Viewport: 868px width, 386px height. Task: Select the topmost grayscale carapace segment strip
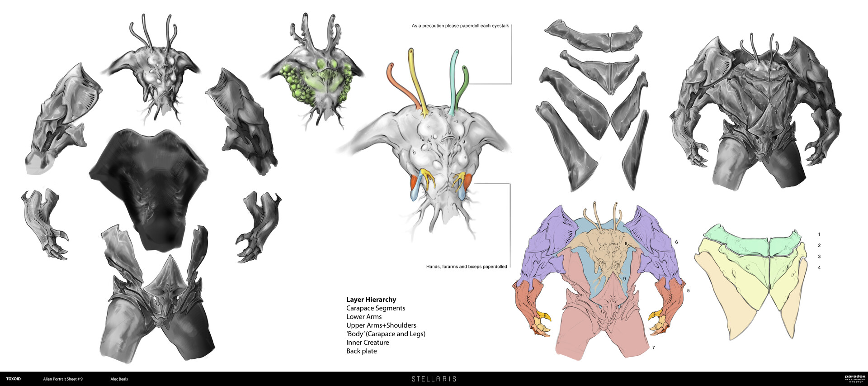593,37
